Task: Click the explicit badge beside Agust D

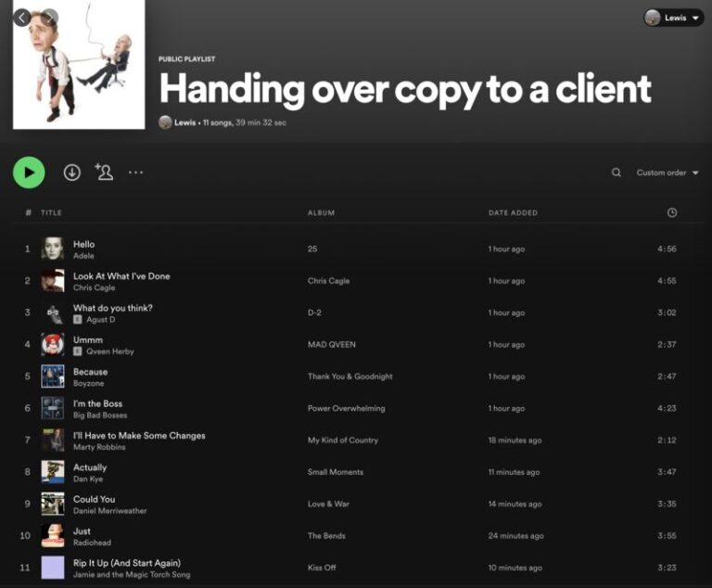Action: (x=78, y=319)
